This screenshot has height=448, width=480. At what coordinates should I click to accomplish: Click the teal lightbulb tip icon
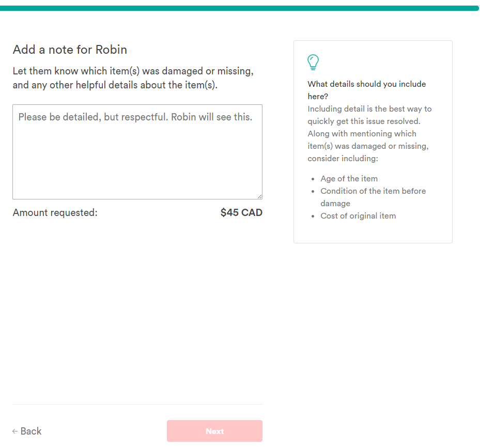coord(313,63)
